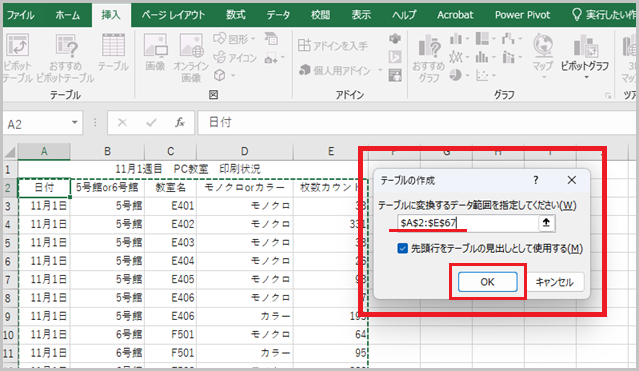Open the ファイル tab
The width and height of the screenshot is (639, 371).
[x=20, y=15]
